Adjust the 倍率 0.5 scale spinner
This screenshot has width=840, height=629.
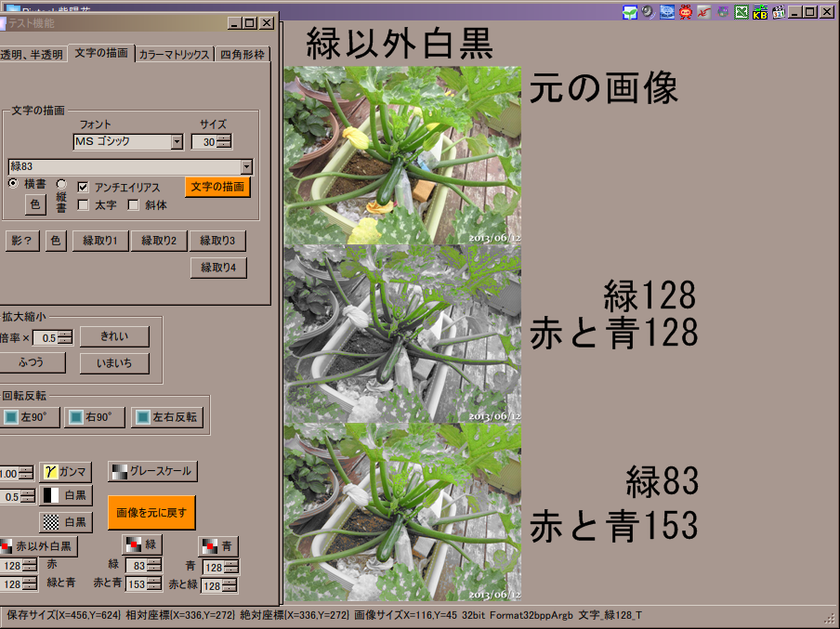coord(65,338)
